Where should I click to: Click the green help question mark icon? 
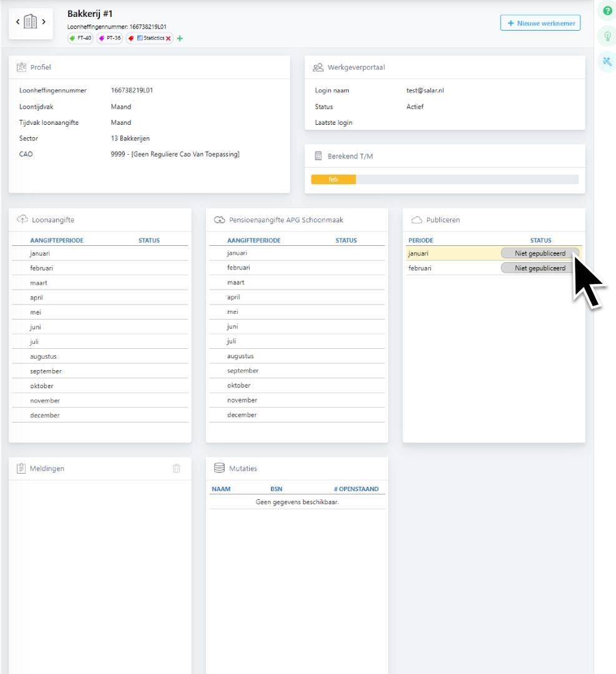click(607, 11)
